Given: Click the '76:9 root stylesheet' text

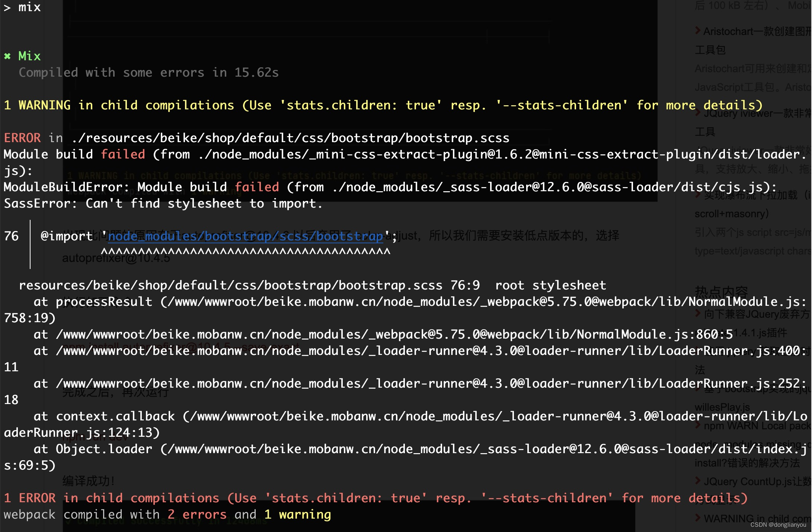Looking at the screenshot, I should (x=528, y=285).
